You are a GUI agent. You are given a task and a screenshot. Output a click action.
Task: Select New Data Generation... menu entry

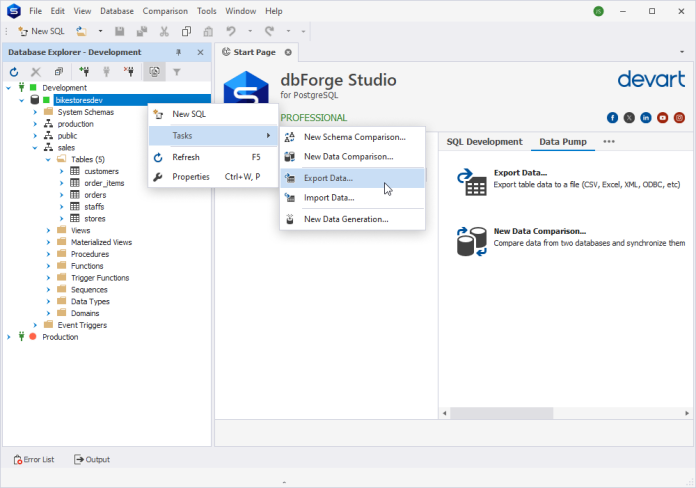(352, 219)
